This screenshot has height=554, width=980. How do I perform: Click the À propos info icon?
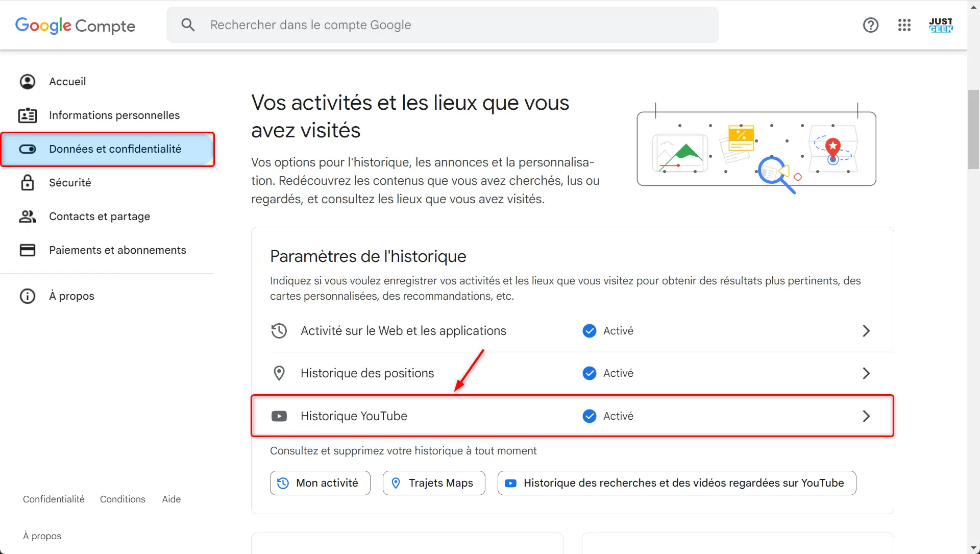click(28, 296)
